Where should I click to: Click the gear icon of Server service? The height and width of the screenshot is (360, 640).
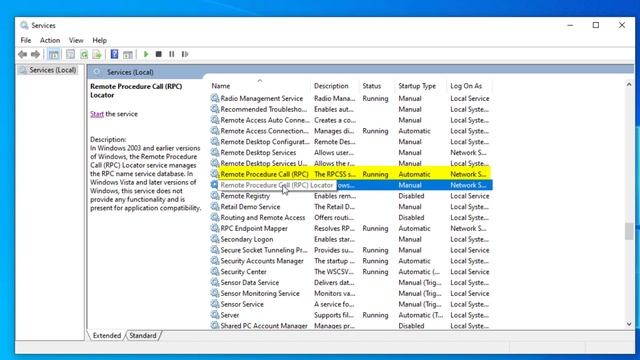[x=215, y=315]
